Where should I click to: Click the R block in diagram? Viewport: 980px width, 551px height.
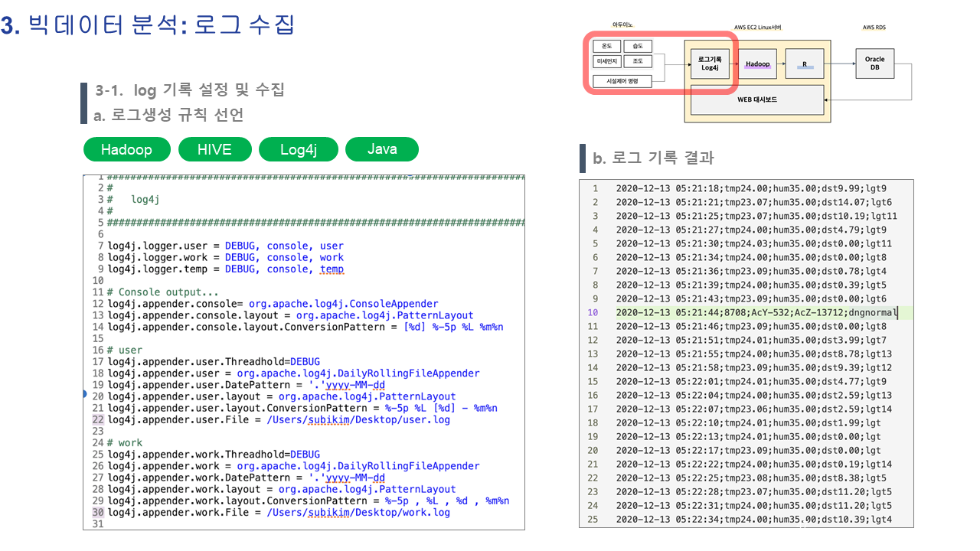(805, 64)
